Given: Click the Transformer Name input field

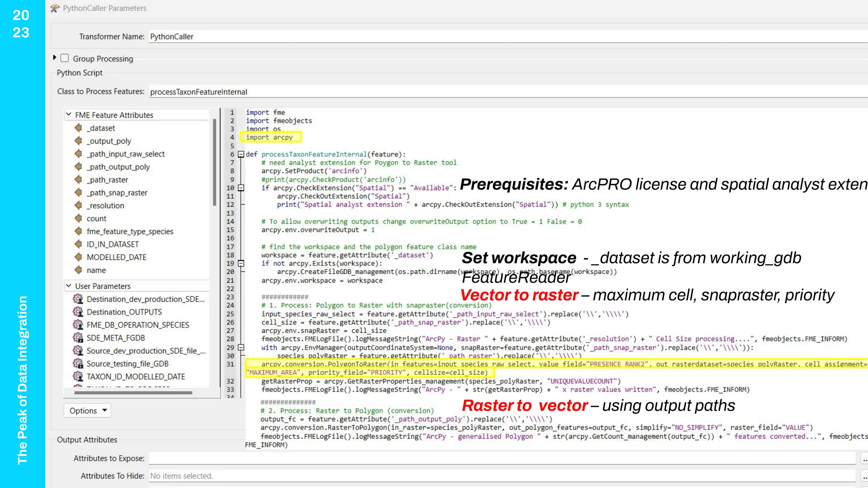Looking at the screenshot, I should [x=508, y=36].
